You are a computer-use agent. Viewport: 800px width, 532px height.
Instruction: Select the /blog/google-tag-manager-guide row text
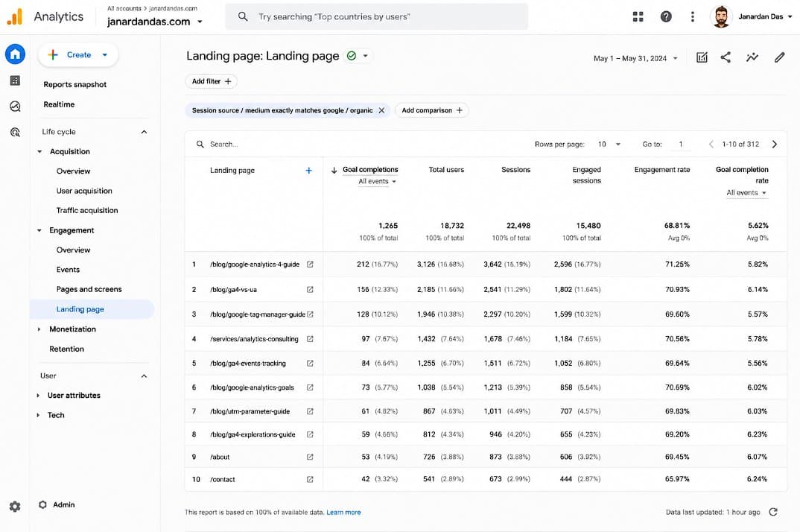coord(258,314)
